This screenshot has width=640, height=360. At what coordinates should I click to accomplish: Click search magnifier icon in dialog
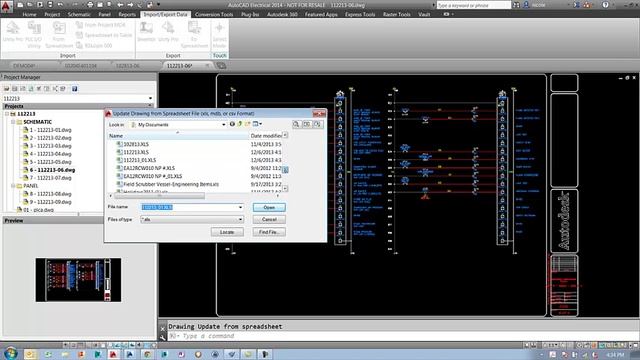[296, 124]
